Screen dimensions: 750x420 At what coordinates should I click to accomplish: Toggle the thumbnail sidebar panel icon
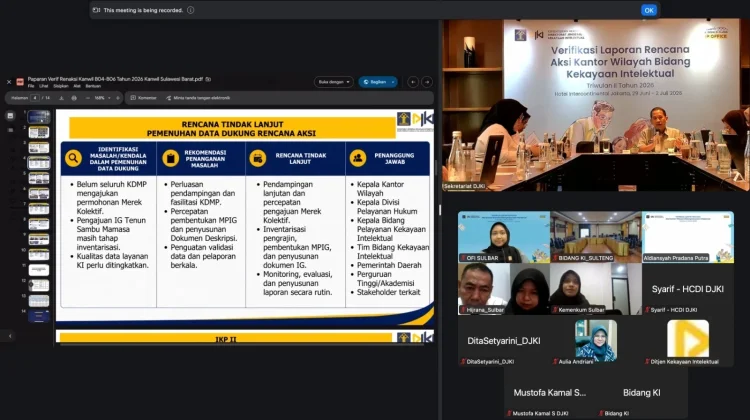(10, 116)
